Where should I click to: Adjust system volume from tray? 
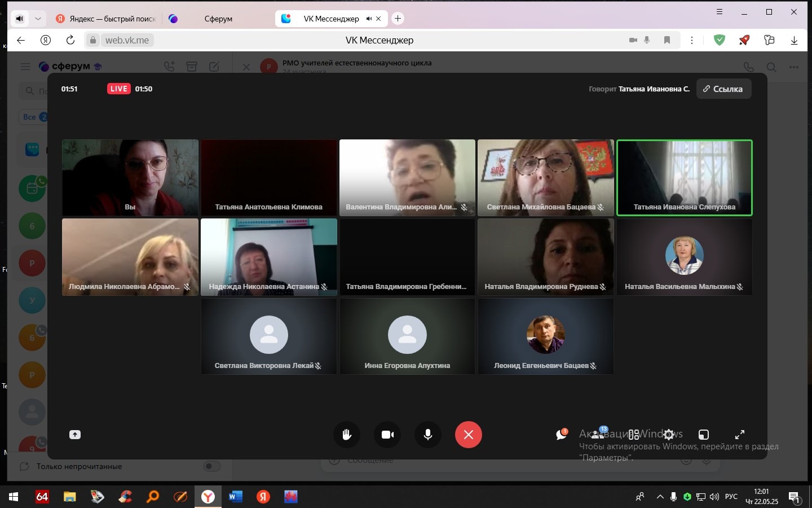coord(714,497)
